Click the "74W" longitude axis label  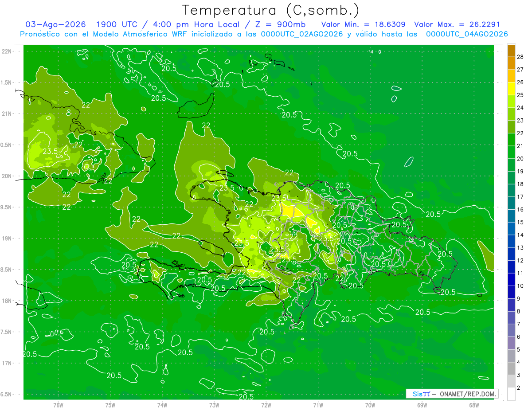162,405
